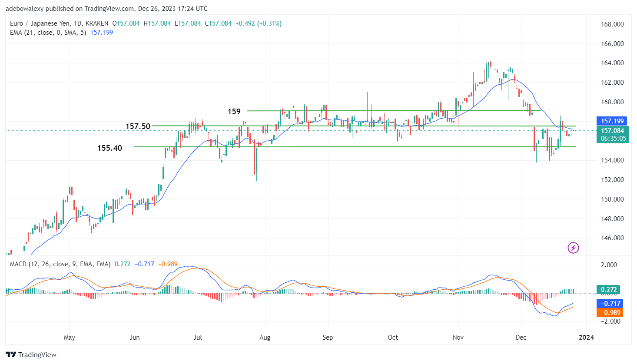Click the 150.000 price scale value
The height and width of the screenshot is (364, 637).
click(x=612, y=199)
